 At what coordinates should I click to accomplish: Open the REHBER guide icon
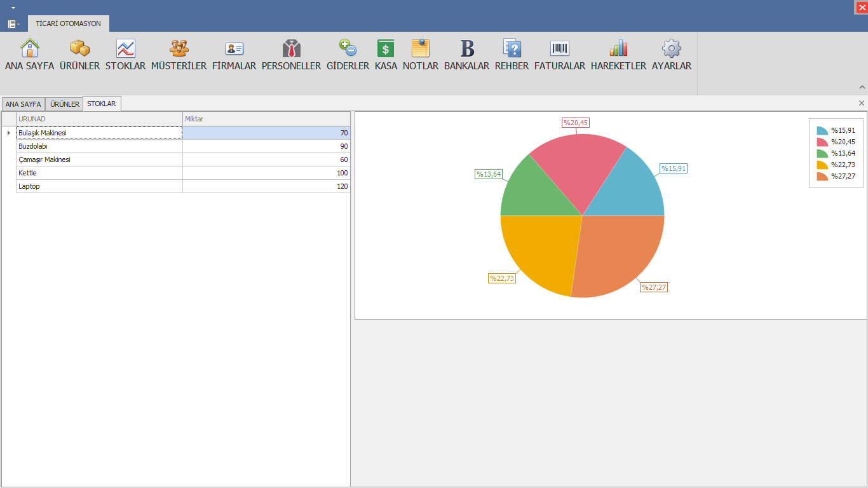tap(512, 48)
